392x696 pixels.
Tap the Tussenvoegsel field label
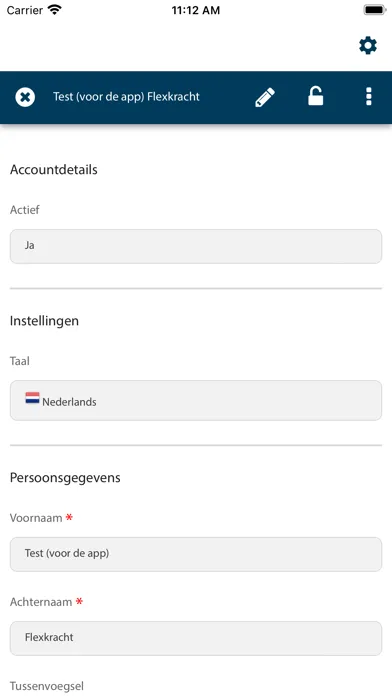(47, 686)
